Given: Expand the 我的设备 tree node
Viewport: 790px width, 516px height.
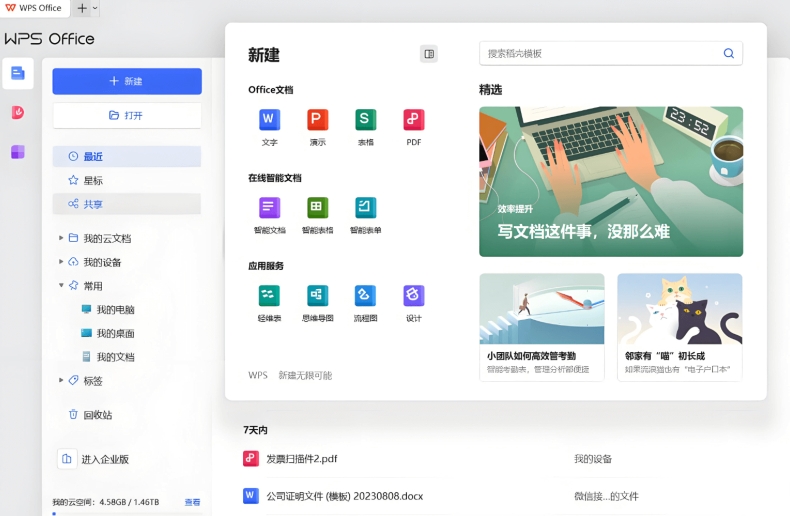Looking at the screenshot, I should [x=61, y=262].
